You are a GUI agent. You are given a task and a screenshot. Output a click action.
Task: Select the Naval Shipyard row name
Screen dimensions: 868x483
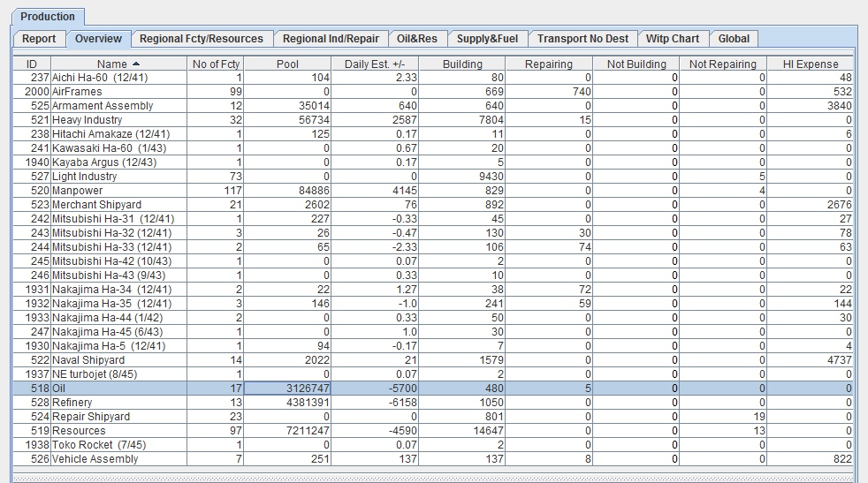(88, 360)
